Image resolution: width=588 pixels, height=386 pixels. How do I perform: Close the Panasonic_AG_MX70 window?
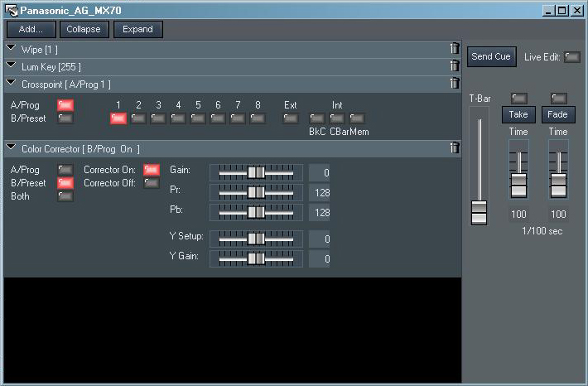click(576, 11)
